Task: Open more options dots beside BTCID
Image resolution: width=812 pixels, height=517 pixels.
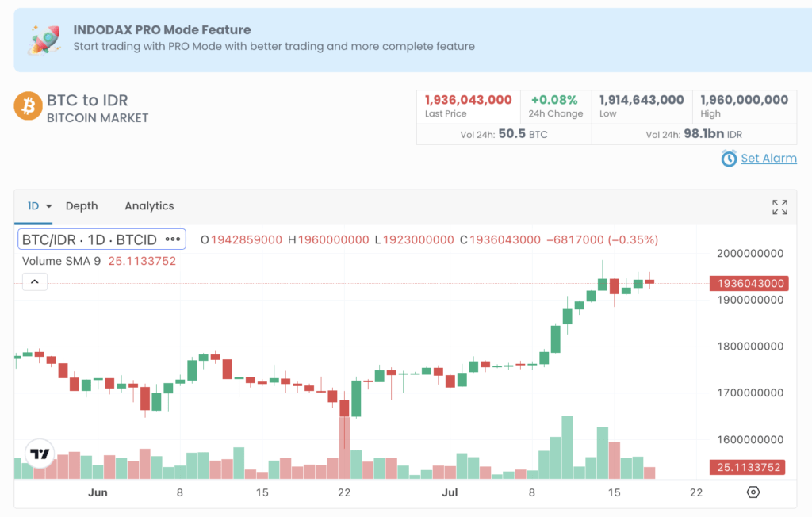Action: click(x=172, y=239)
